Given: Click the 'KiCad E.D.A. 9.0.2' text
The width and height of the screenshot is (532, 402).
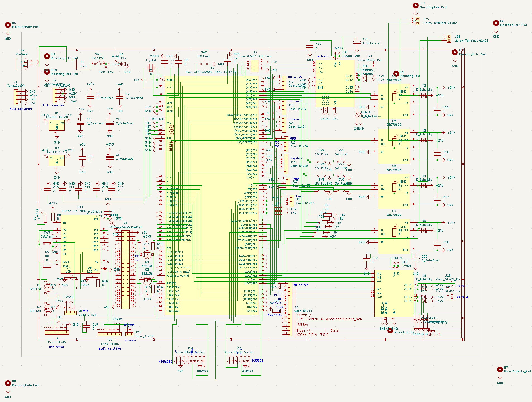Looking at the screenshot, I should point(313,335).
